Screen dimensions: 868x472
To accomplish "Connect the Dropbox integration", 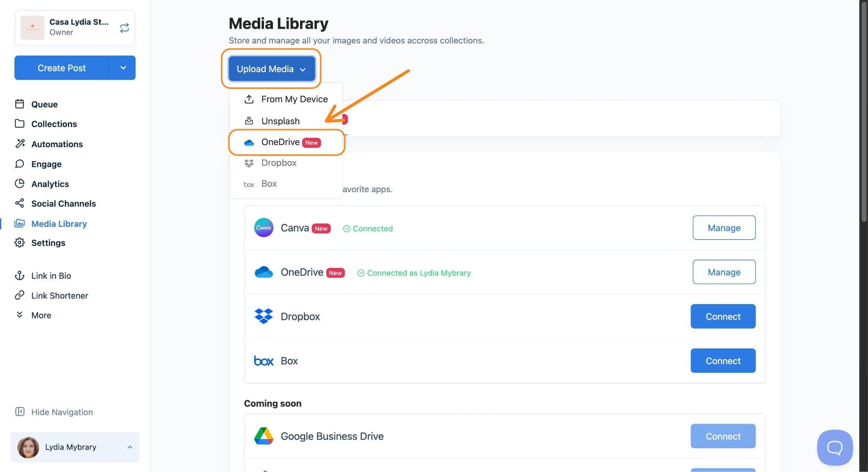I will pos(723,316).
